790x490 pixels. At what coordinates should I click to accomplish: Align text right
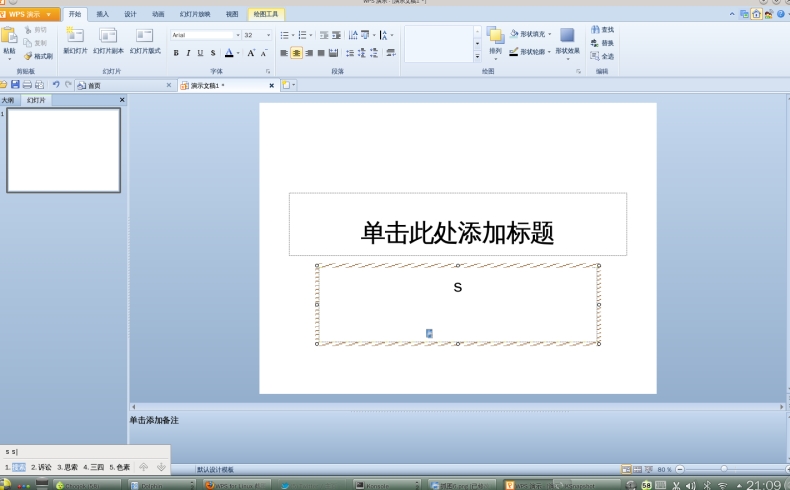point(309,53)
